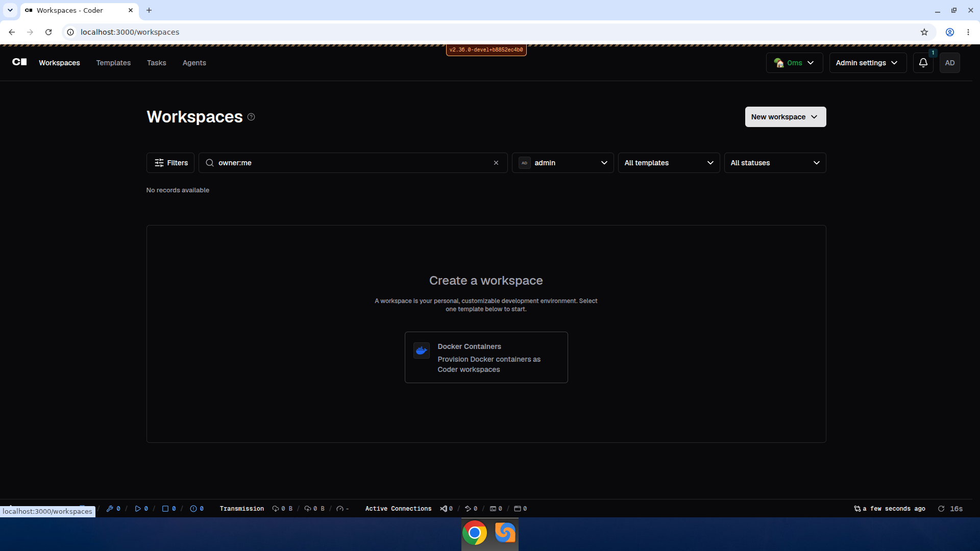Go to the Agents nav item
The image size is (980, 551).
pos(194,63)
